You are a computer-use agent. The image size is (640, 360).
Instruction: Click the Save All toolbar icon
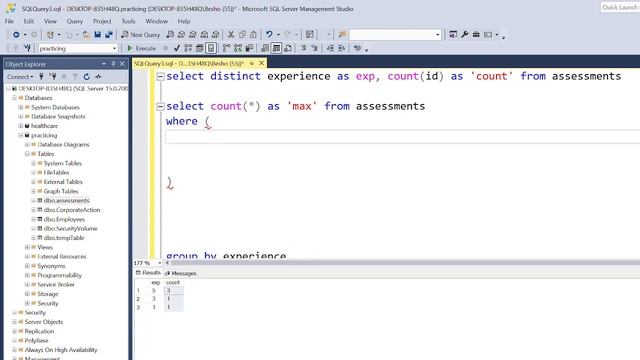109,35
